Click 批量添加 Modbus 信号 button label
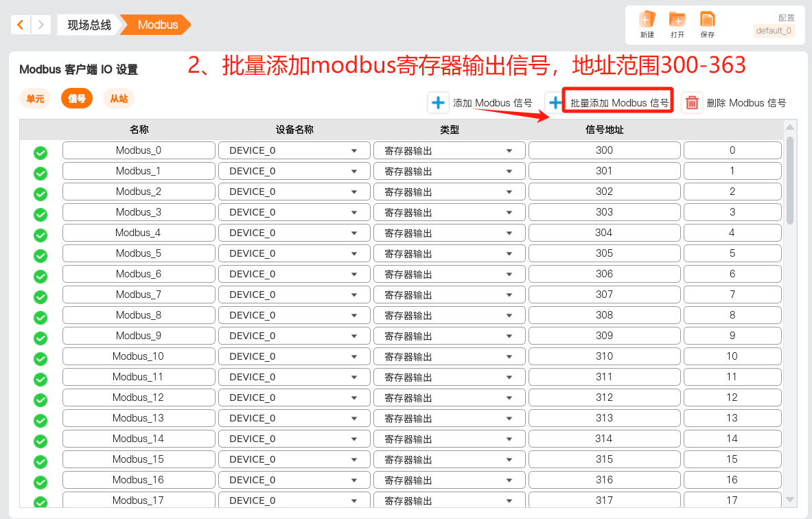Image resolution: width=812 pixels, height=519 pixels. [619, 103]
